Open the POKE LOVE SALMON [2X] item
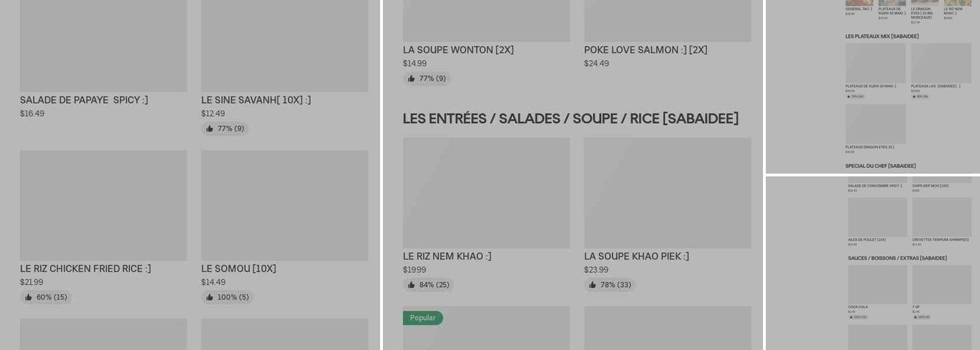Viewport: 980px width, 350px height. [x=645, y=50]
